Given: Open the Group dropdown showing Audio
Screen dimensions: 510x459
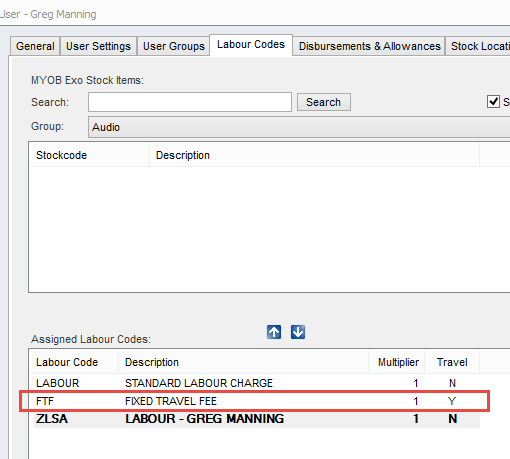Looking at the screenshot, I should [x=299, y=127].
